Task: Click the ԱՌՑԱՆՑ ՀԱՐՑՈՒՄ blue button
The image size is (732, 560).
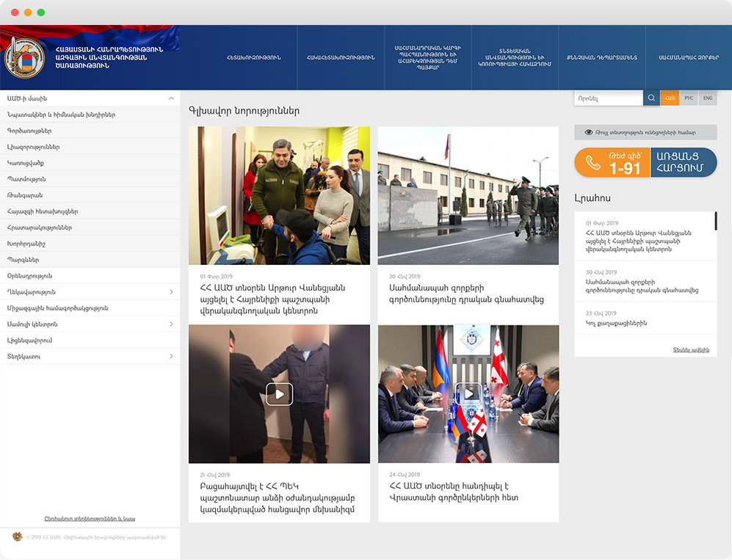Action: [x=684, y=163]
